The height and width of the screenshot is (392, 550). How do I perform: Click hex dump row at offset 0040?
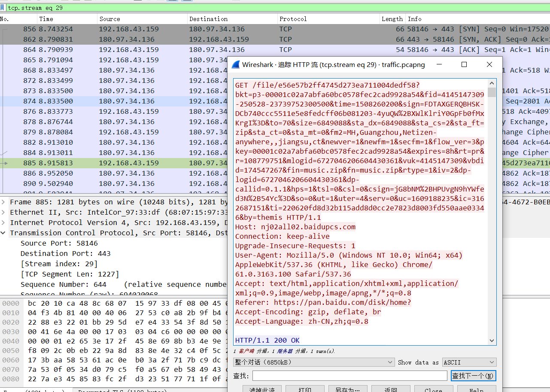(x=114, y=341)
